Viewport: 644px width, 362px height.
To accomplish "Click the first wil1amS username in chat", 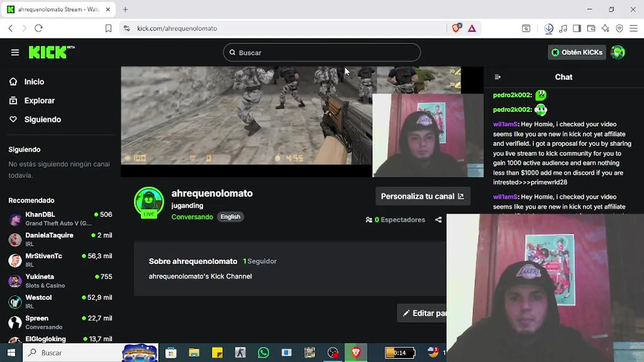I will coord(505,124).
